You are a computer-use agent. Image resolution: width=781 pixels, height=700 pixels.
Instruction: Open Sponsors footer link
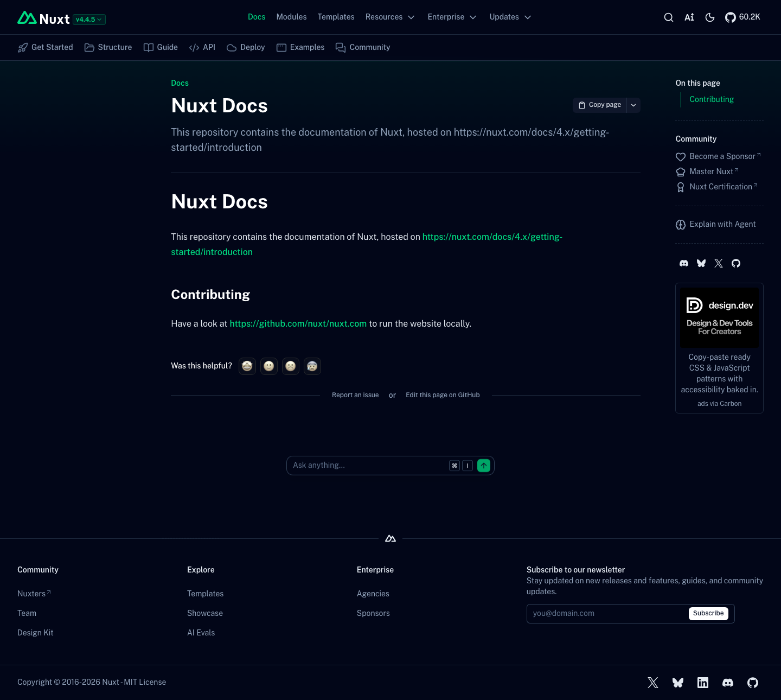[x=373, y=613]
